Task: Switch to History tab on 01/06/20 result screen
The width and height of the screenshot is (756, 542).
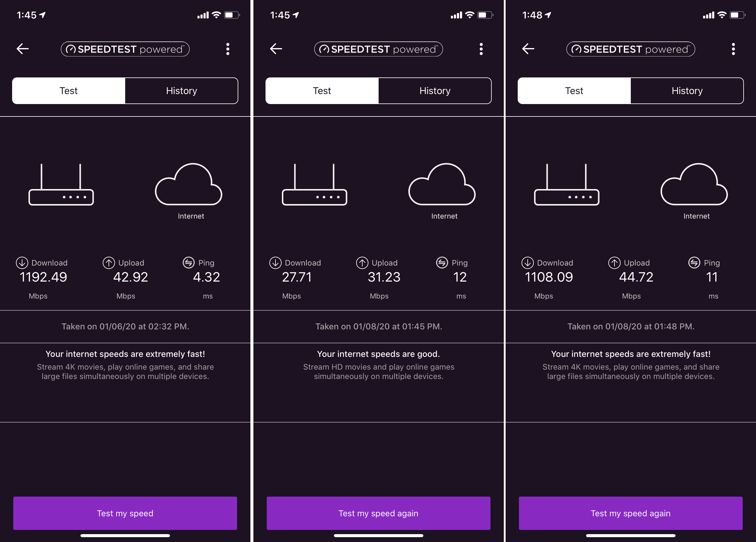Action: [181, 91]
